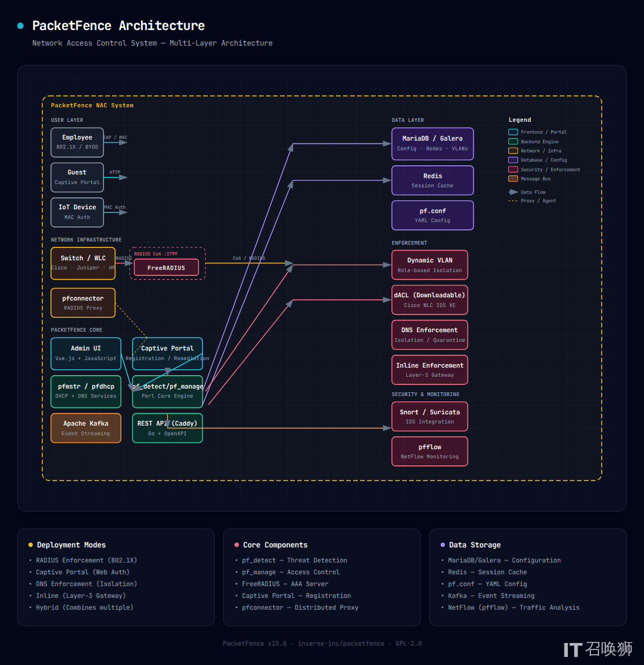Click the ENFORCEMENT section heading
The width and height of the screenshot is (644, 665).
(x=409, y=243)
